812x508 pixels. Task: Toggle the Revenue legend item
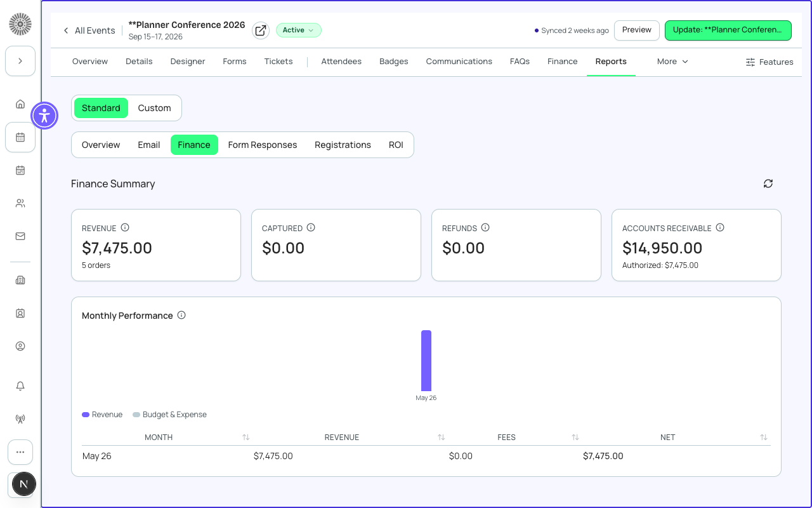(x=102, y=415)
